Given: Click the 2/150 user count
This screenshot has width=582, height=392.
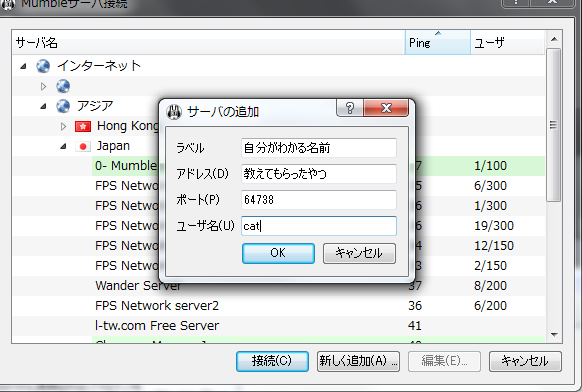Looking at the screenshot, I should tap(490, 266).
